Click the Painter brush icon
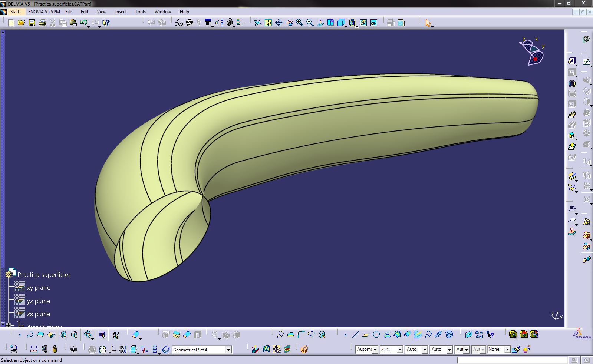The width and height of the screenshot is (593, 364). point(516,349)
